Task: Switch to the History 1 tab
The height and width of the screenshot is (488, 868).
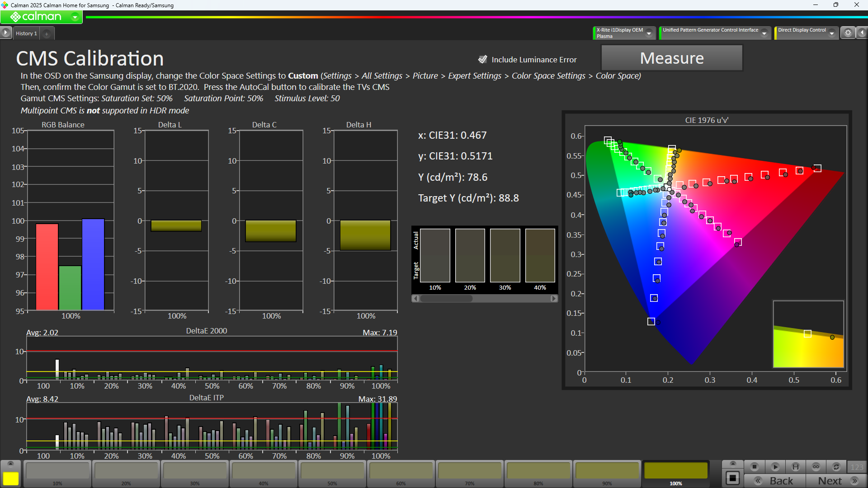Action: tap(26, 33)
